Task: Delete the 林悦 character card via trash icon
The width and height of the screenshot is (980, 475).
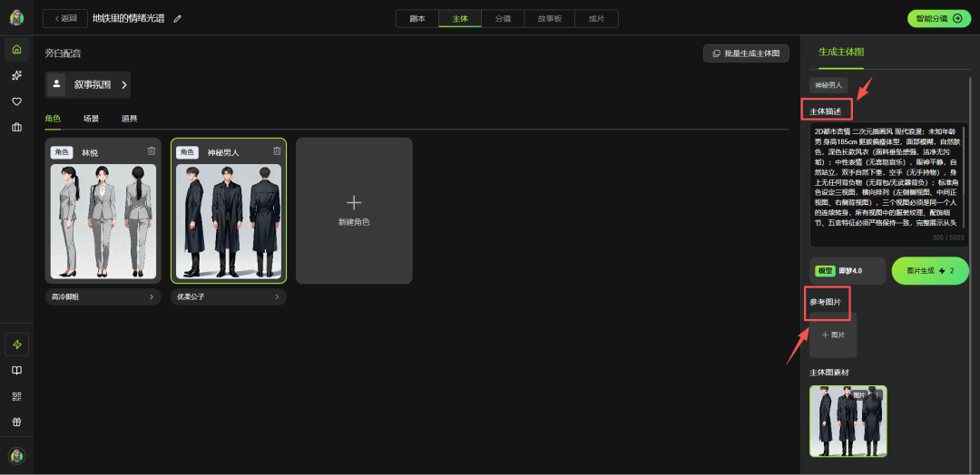Action: click(152, 151)
